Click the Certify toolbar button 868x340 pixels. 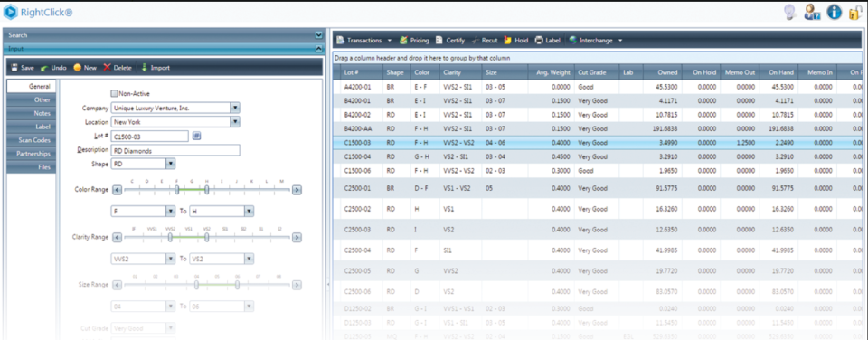[450, 41]
